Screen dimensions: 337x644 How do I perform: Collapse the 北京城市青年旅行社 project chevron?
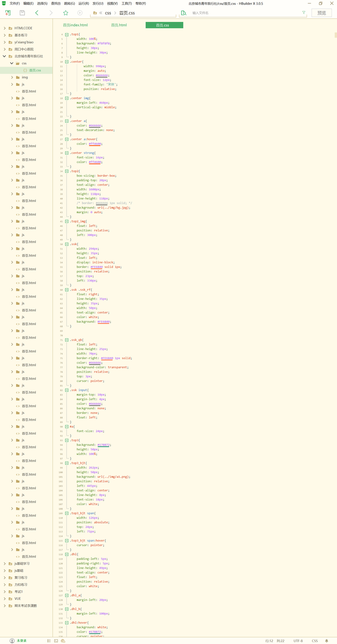(x=5, y=56)
